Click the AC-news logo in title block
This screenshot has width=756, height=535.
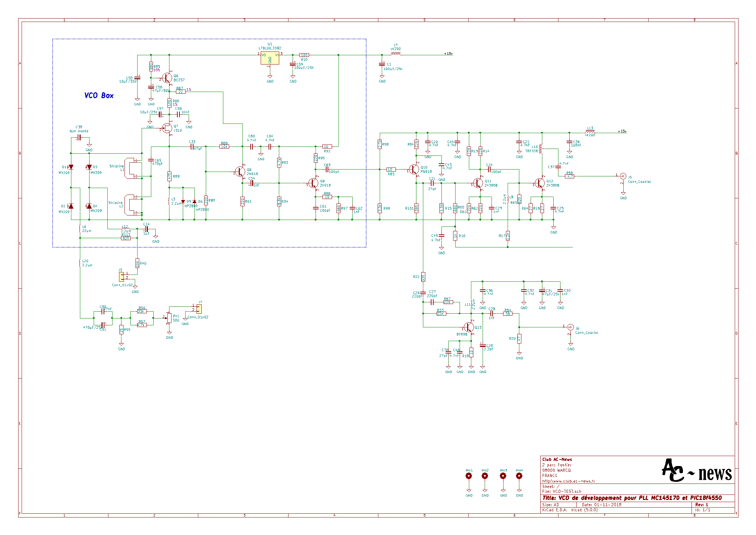pyautogui.click(x=696, y=470)
